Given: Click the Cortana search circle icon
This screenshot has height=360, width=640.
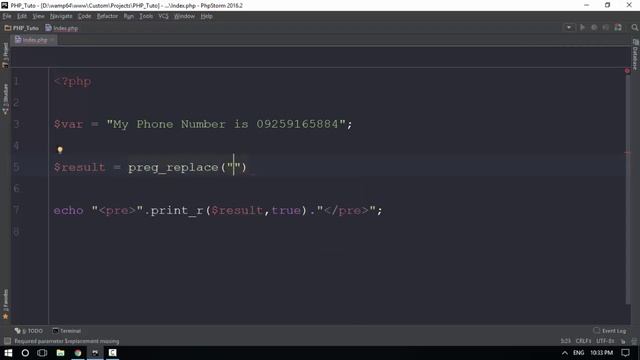Looking at the screenshot, I should pyautogui.click(x=25, y=353).
